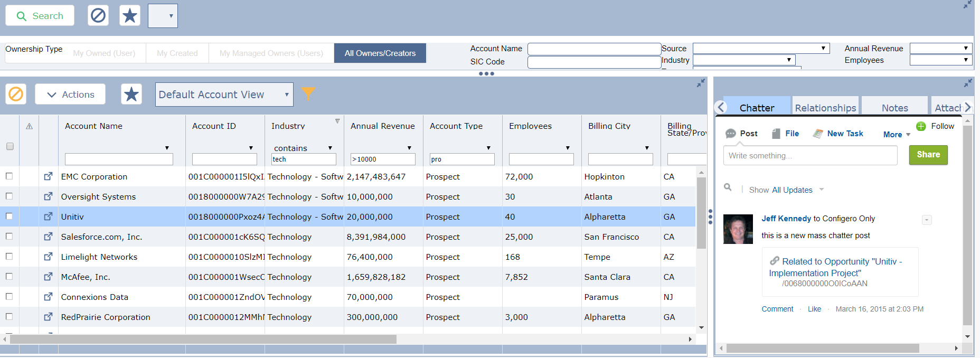Click the Chatter panel horizontal scrollbar
The width and height of the screenshot is (980, 358).
click(823, 348)
